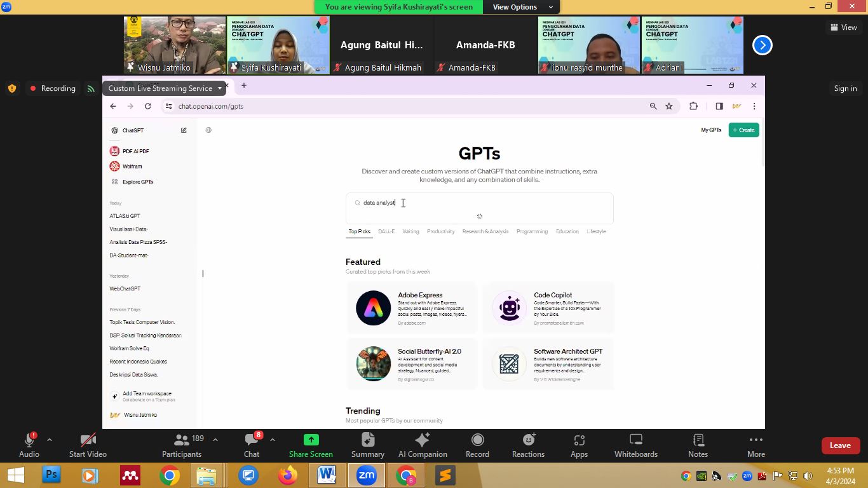
Task: Expand the Audio options caret
Action: [x=50, y=440]
